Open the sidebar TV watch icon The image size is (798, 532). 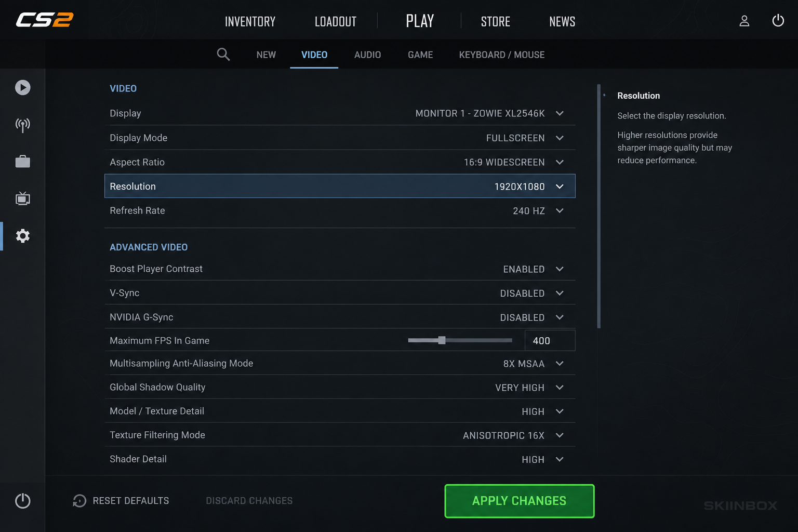[22, 198]
